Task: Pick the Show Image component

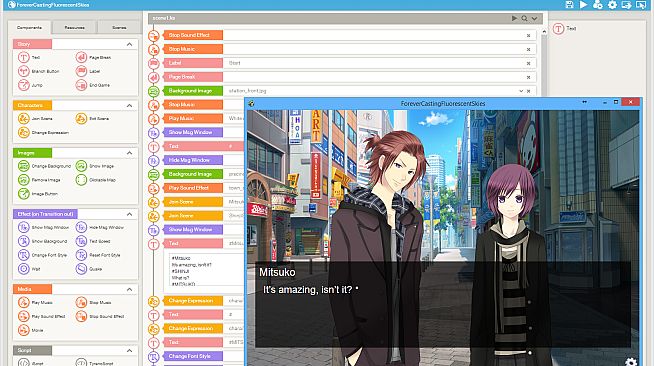Action: 95,166
